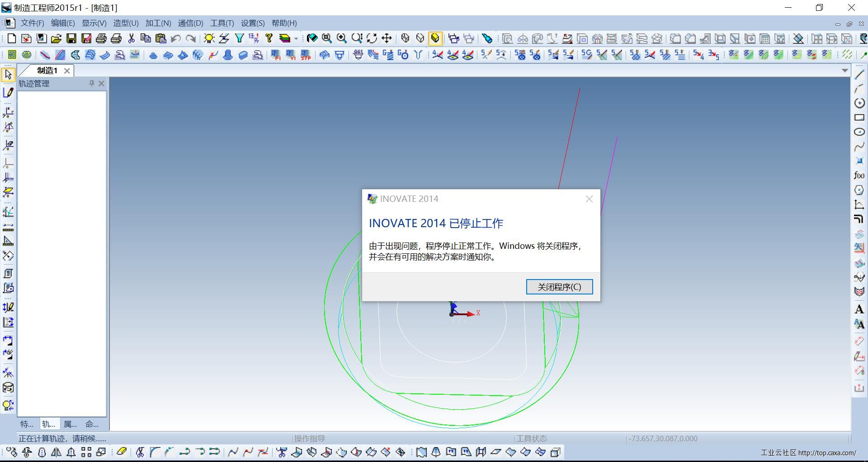This screenshot has height=462, width=868.
Task: Close the 轨迹管理 panel
Action: pyautogui.click(x=101, y=84)
